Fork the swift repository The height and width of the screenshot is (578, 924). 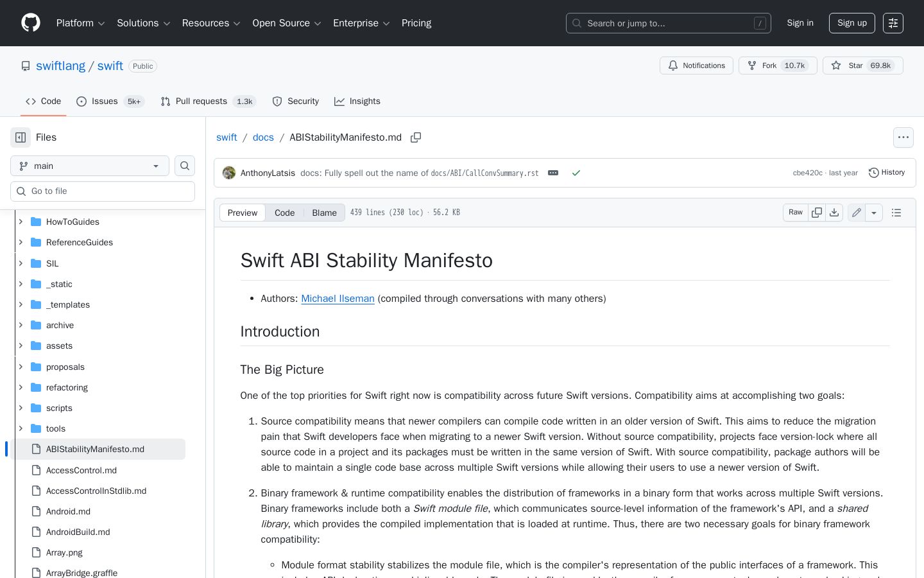click(778, 66)
